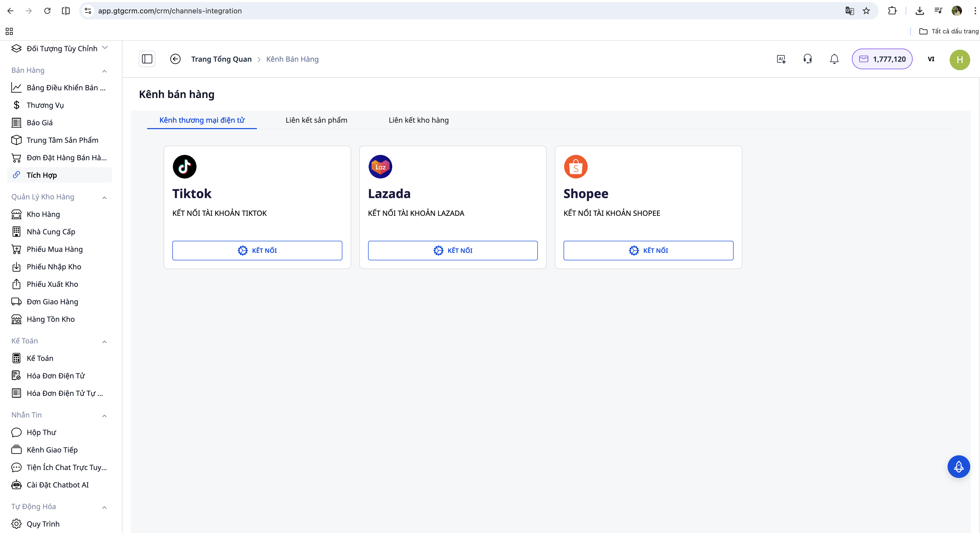
Task: Open the AI assistant icon in header
Action: 781,59
